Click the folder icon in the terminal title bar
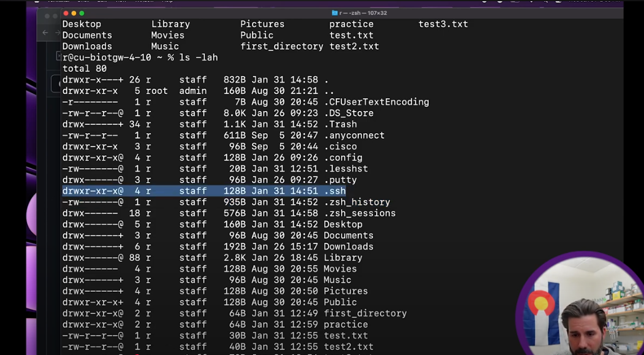The image size is (644, 355). click(335, 13)
